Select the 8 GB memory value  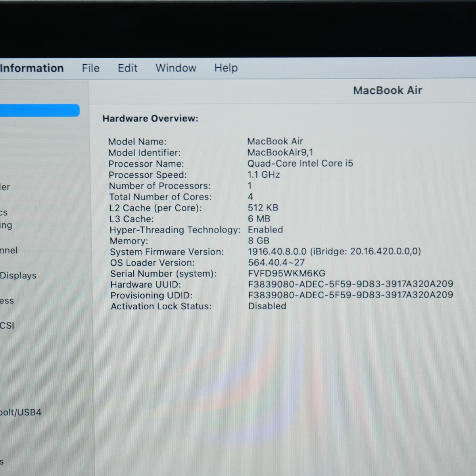[259, 241]
